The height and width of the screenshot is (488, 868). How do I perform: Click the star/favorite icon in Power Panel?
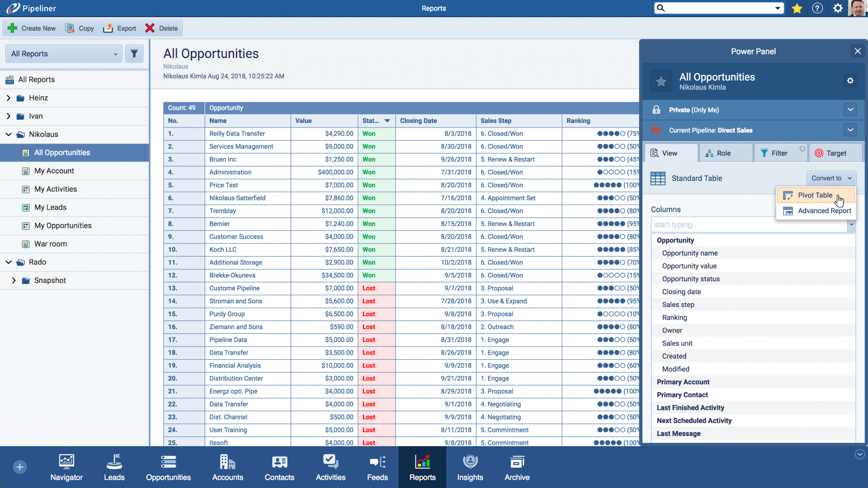pos(661,80)
